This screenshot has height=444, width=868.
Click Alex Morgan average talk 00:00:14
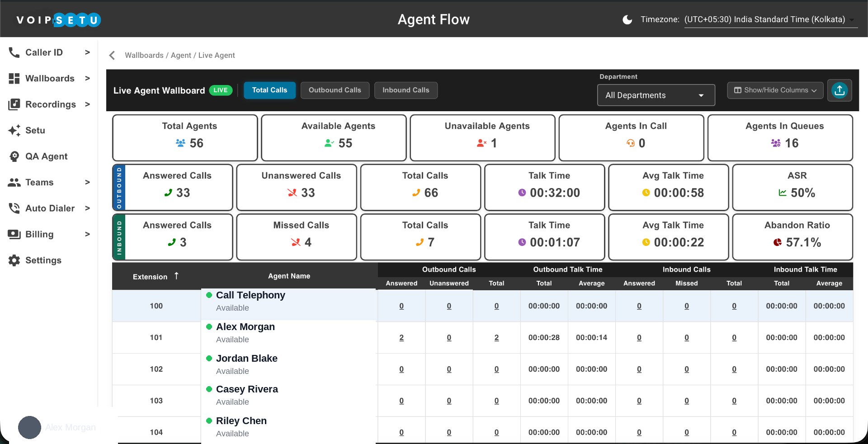click(591, 338)
